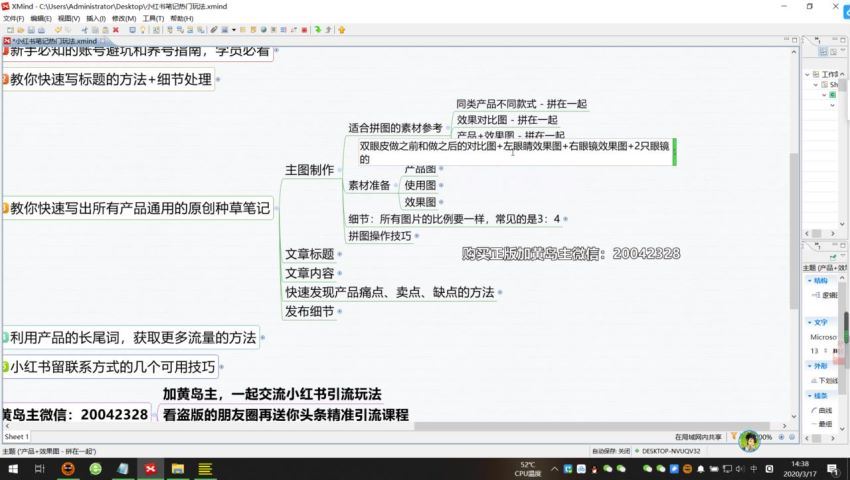Click the yellow Home arrow toolbar icon

coord(342,30)
